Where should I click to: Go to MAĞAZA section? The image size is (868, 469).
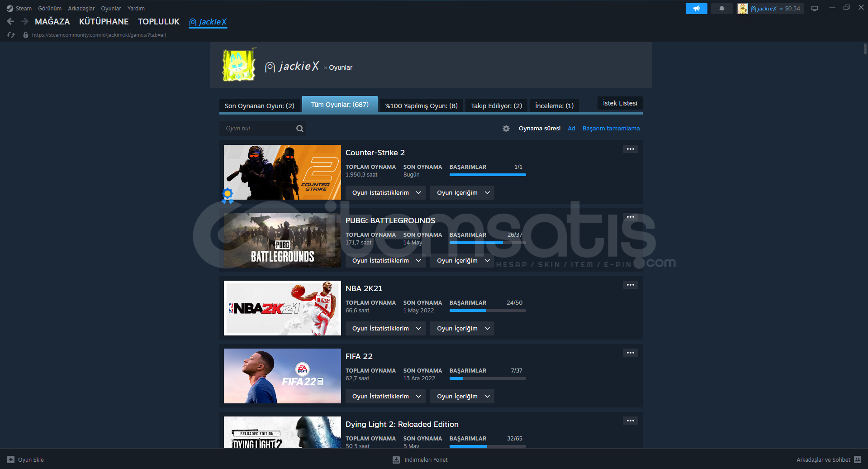[x=52, y=22]
